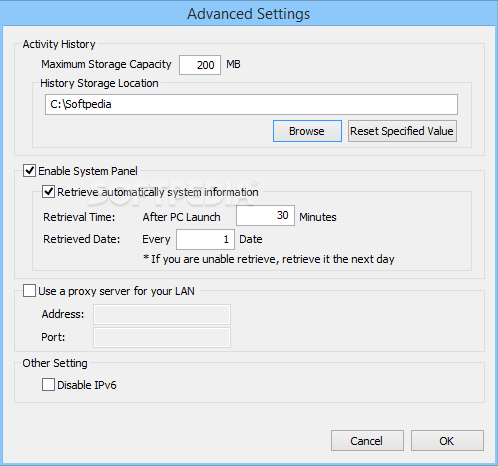The image size is (498, 466).
Task: Uncheck Retrieve automatically system information
Action: tap(48, 192)
